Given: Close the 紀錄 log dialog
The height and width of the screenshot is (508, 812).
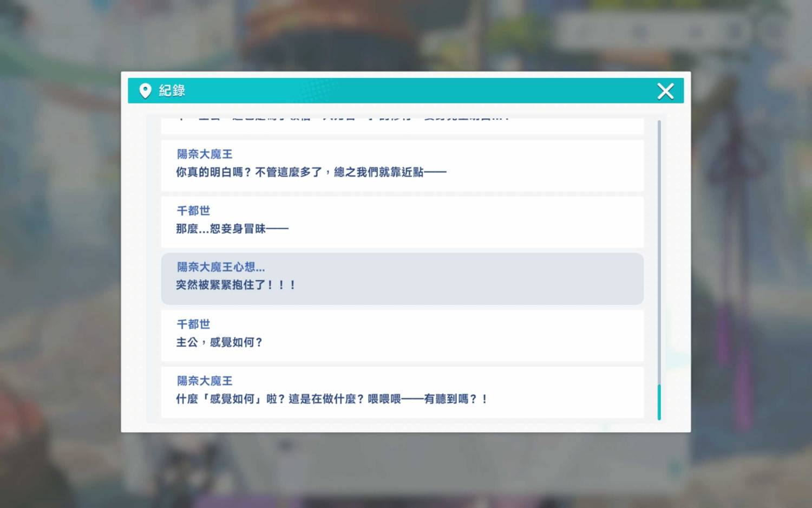Looking at the screenshot, I should [x=665, y=91].
